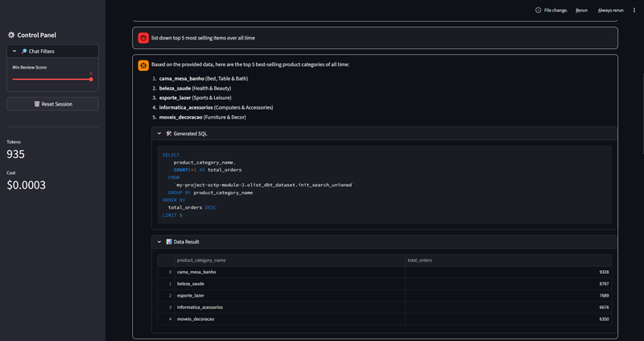The width and height of the screenshot is (644, 341).
Task: Choose Always rerun option
Action: click(610, 10)
